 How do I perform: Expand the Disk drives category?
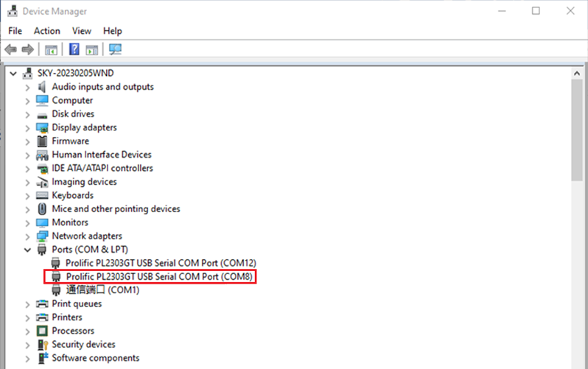click(28, 114)
